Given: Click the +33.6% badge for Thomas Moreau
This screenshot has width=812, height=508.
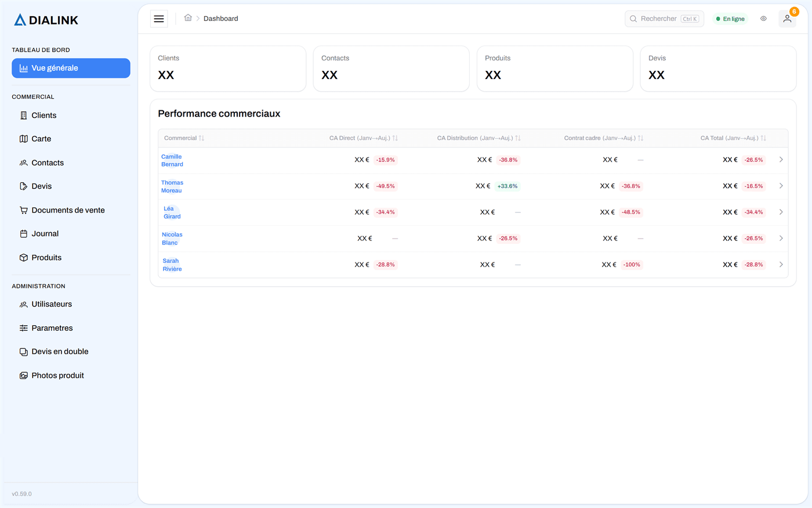Looking at the screenshot, I should [507, 186].
